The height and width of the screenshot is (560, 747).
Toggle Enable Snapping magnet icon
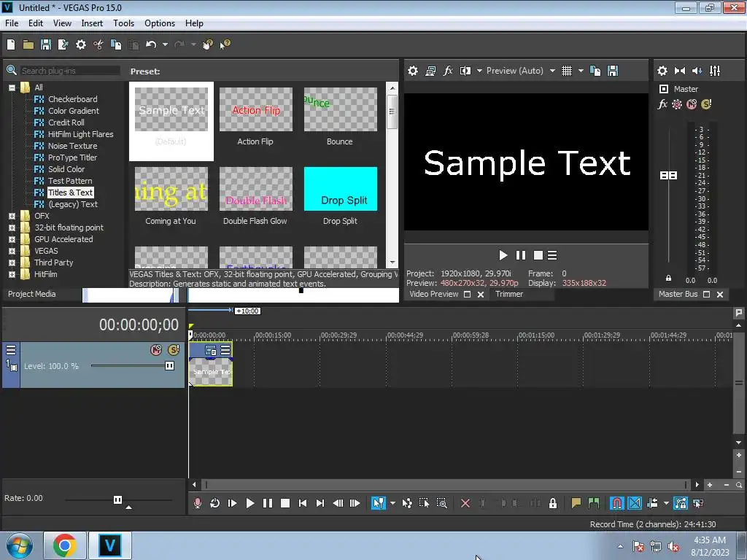pos(616,503)
